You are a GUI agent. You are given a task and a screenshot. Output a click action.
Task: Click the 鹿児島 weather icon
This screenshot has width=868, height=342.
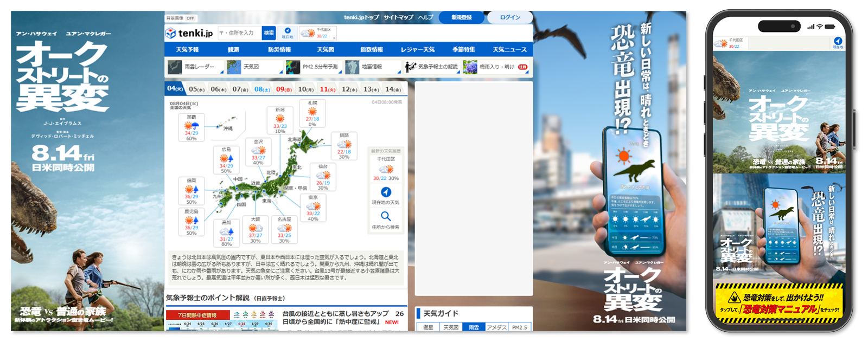(x=192, y=220)
